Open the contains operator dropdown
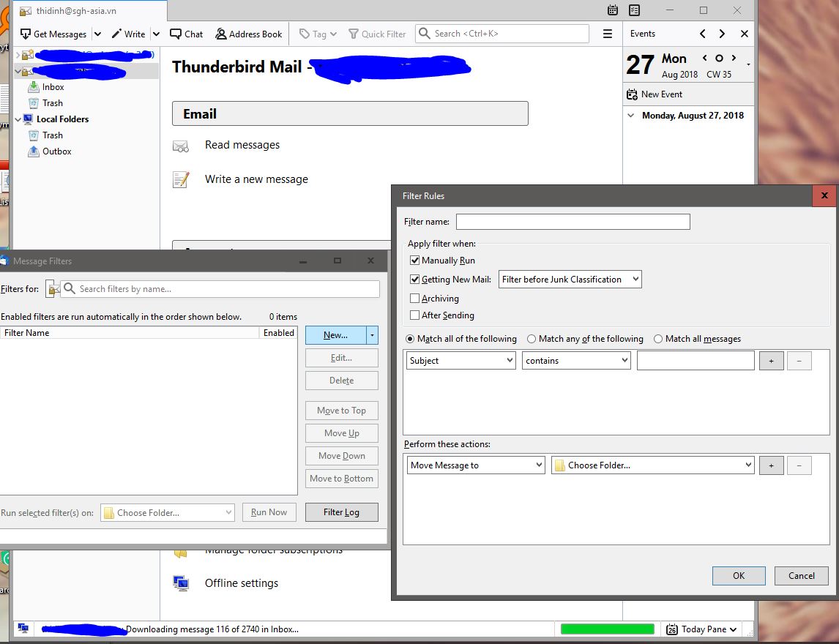 [x=576, y=361]
